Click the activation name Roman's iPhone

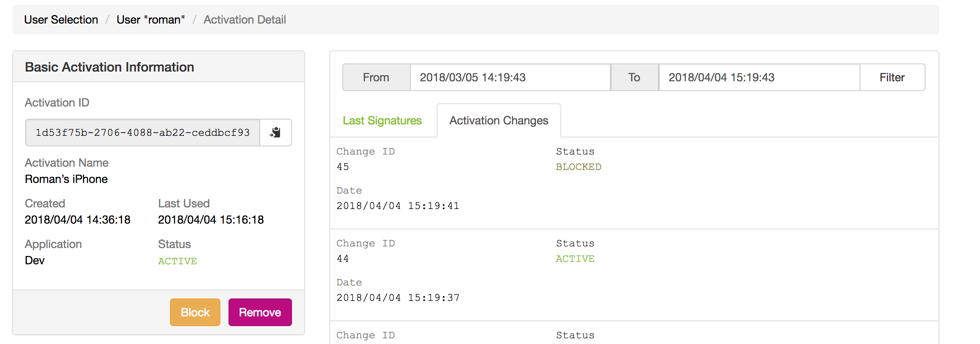pyautogui.click(x=66, y=179)
